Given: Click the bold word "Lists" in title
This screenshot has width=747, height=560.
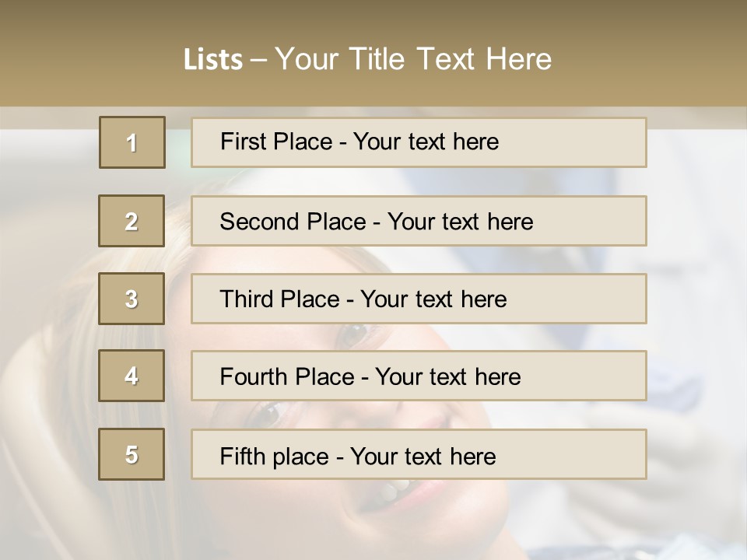Looking at the screenshot, I should tap(213, 60).
